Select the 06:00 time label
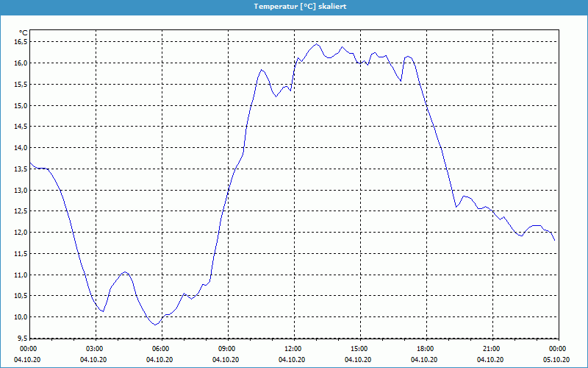The image size is (588, 368). coord(160,349)
